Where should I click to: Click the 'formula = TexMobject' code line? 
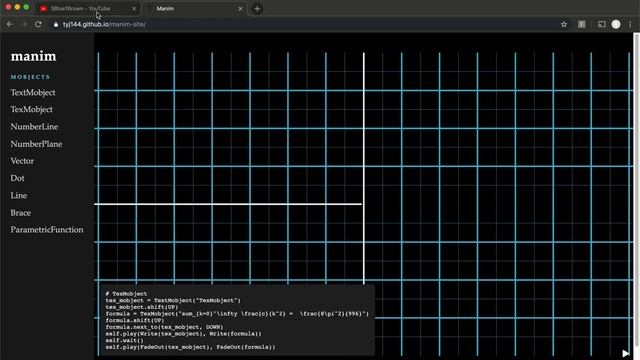(237, 314)
